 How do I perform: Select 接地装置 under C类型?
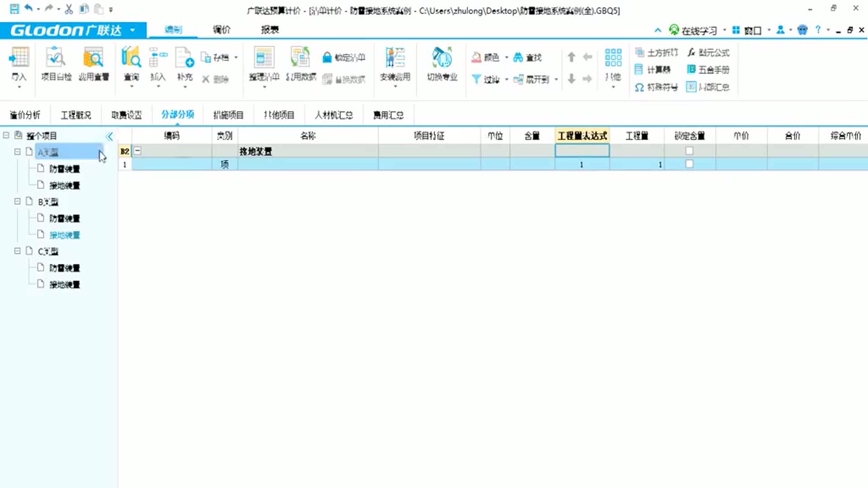[65, 285]
